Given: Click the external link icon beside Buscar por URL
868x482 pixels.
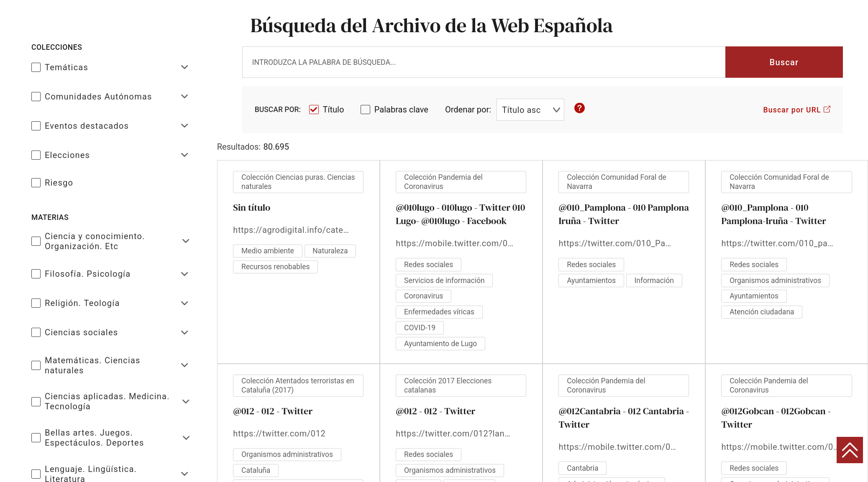Looking at the screenshot, I should coord(827,109).
